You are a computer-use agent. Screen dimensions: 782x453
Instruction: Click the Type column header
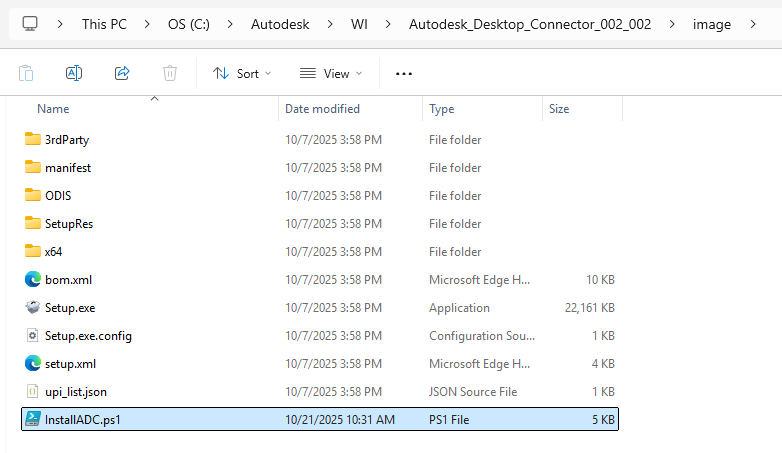click(x=441, y=109)
